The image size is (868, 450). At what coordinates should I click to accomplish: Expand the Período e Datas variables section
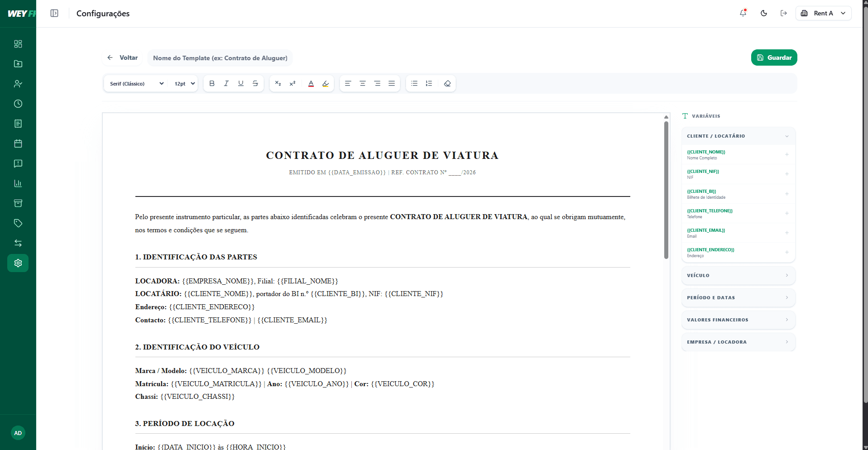[738, 297]
